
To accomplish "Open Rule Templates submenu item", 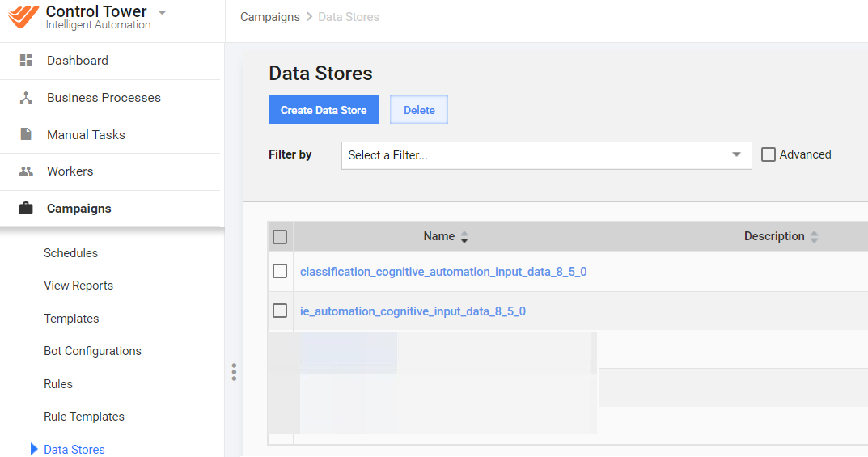I will pos(84,417).
